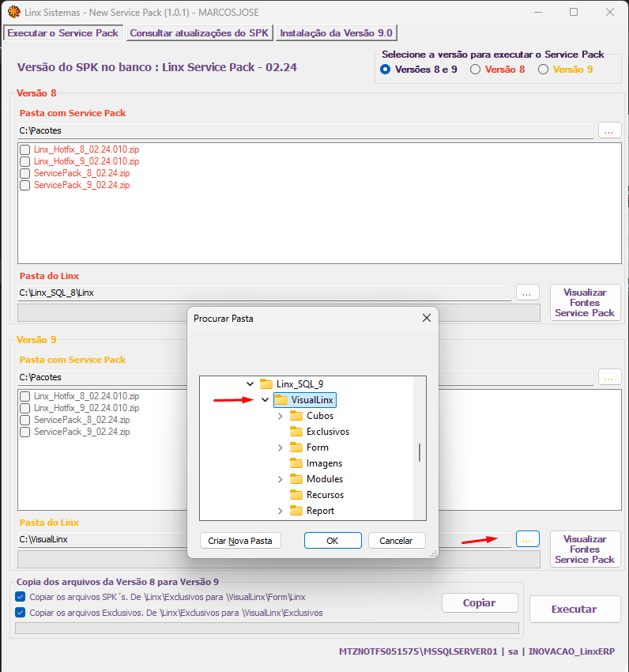Click Cancelar in Procurar Pasta dialog

(x=397, y=541)
